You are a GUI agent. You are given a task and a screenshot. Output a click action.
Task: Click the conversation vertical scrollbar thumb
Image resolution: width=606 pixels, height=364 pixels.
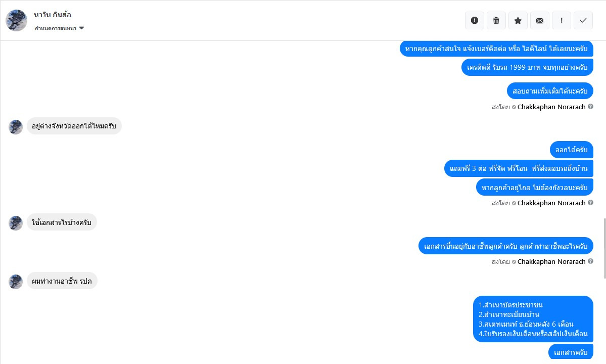pyautogui.click(x=604, y=248)
